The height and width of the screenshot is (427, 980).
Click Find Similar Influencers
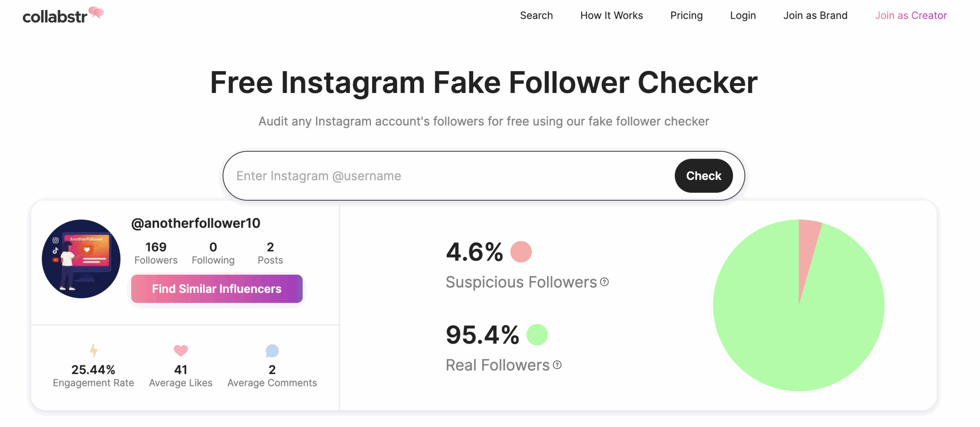point(216,289)
